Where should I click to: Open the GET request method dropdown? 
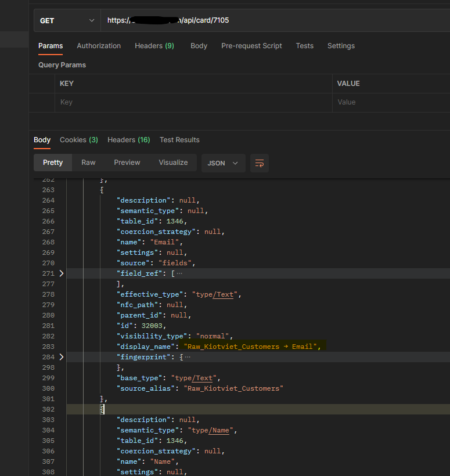[x=67, y=20]
